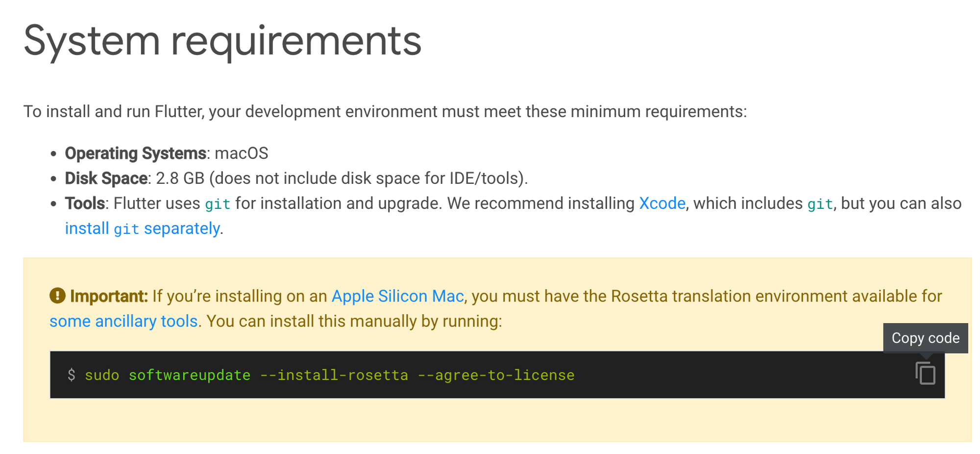Viewport: 980px width, 454px height.
Task: Click the 'some ancillary tools' link
Action: (x=123, y=321)
